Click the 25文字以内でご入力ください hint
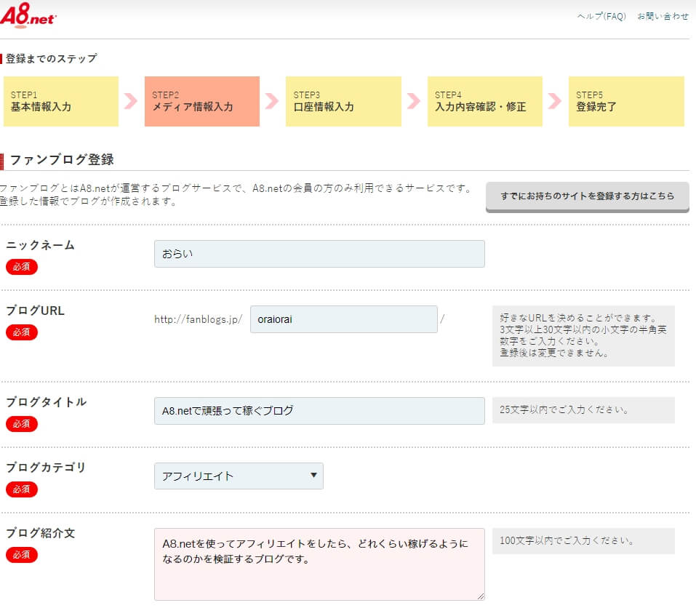696x616 pixels. click(x=583, y=410)
